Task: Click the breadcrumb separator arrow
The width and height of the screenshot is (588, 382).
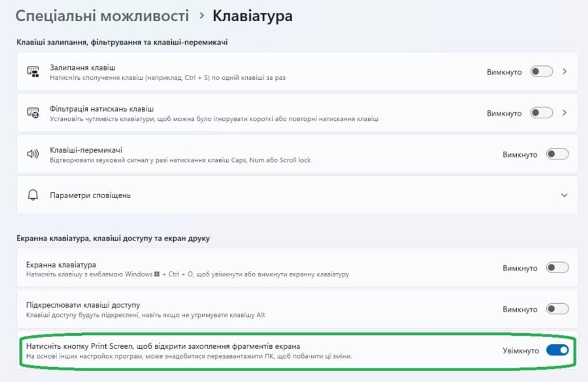Action: click(x=201, y=16)
